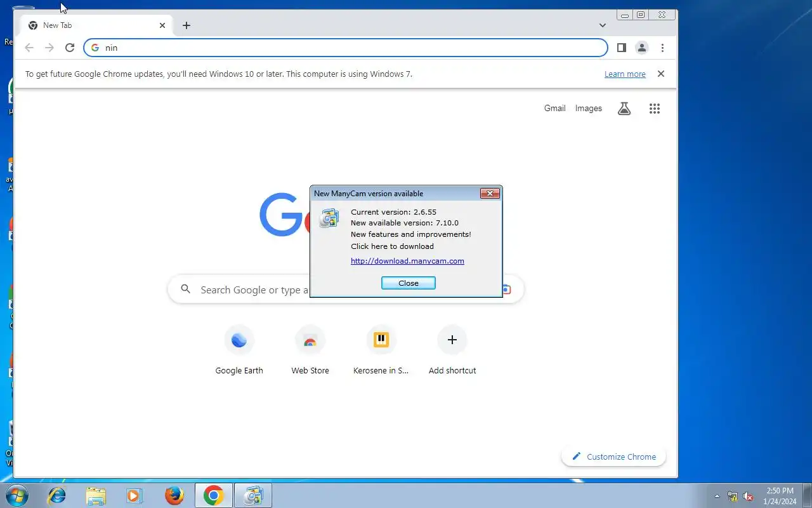Open Windows Explorer from taskbar
Screen dimensions: 812x508
point(96,495)
